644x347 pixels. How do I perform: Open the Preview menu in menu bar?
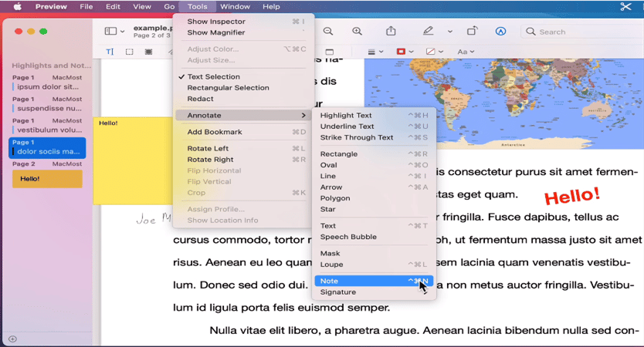[51, 7]
